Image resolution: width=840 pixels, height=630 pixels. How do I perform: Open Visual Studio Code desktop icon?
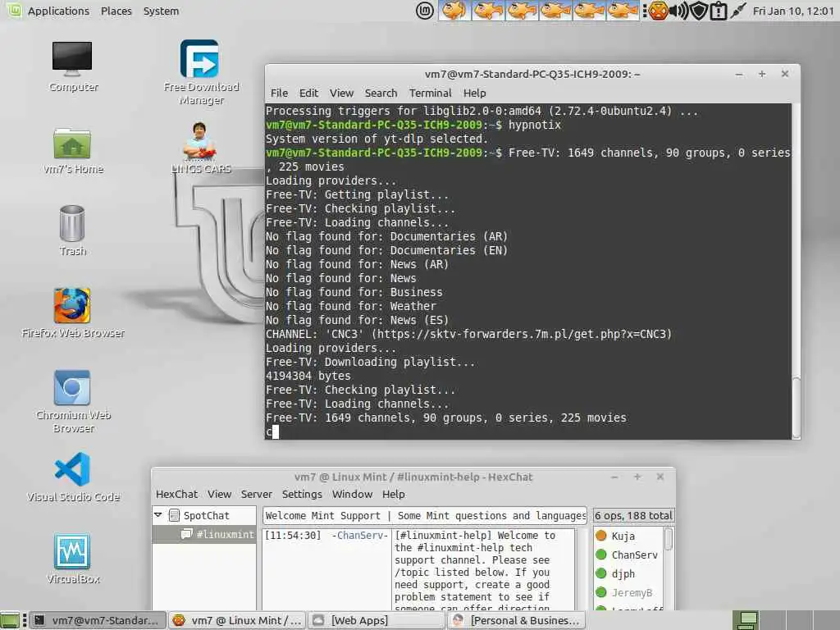point(72,477)
